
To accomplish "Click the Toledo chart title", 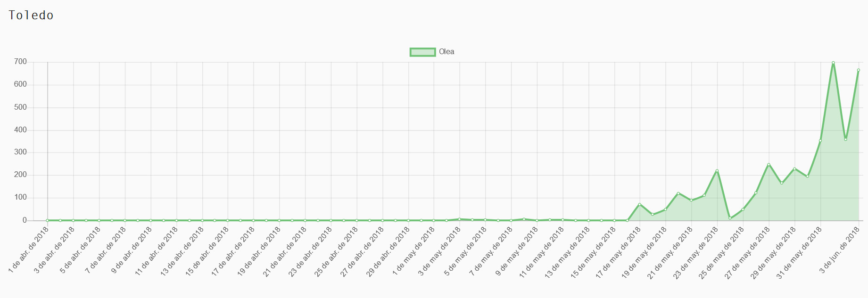I will coord(31,16).
